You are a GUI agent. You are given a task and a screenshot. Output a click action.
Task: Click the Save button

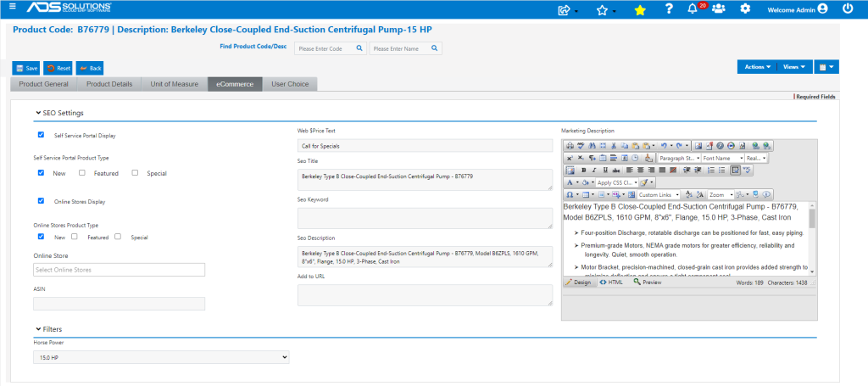click(26, 68)
